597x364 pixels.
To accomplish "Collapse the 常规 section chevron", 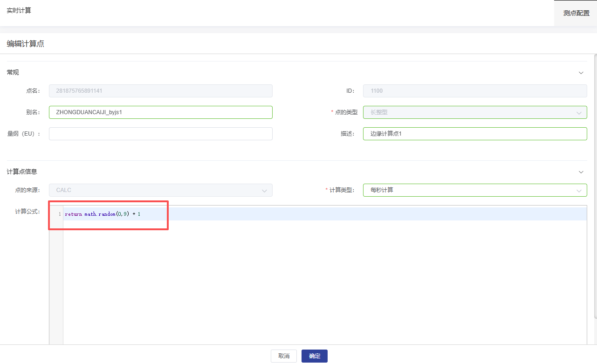I will (x=581, y=73).
